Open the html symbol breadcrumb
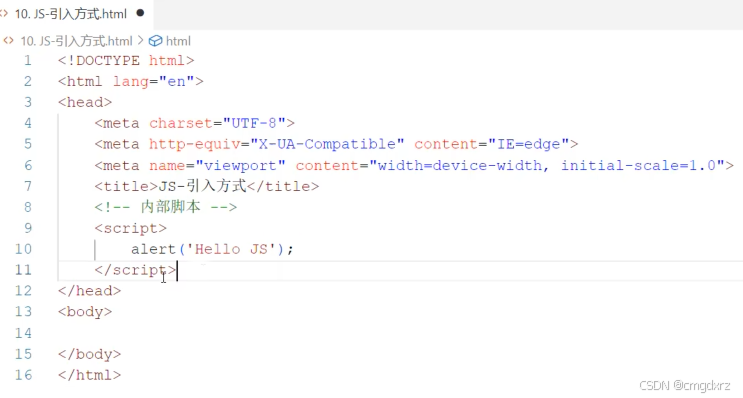This screenshot has height=398, width=743. 178,41
